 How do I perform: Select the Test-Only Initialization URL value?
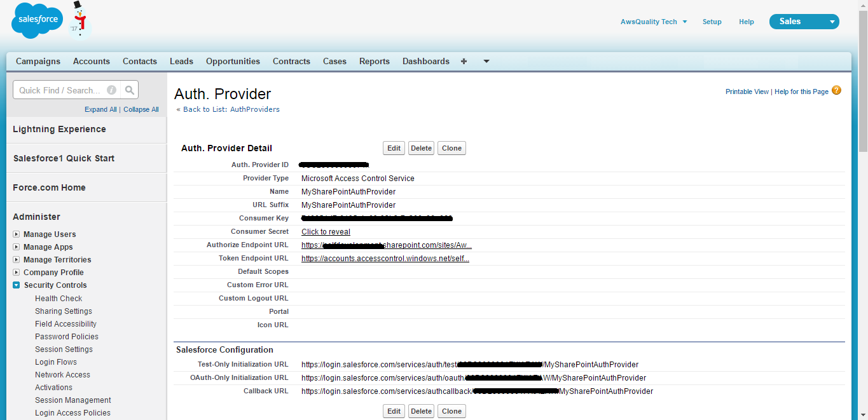(x=470, y=365)
